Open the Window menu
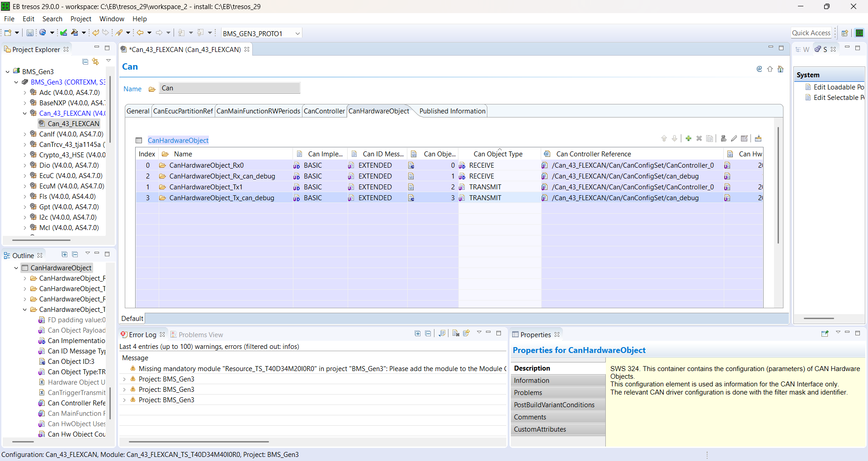Viewport: 868px width, 461px height. coord(112,19)
